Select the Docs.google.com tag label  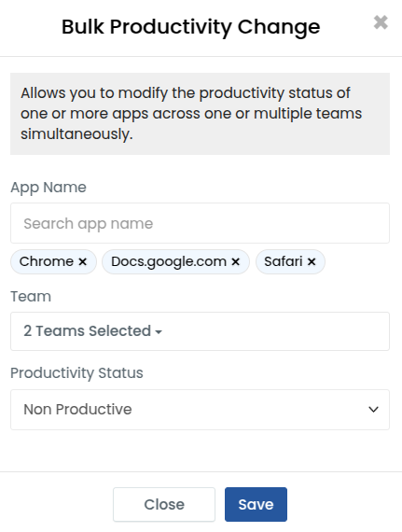click(x=169, y=261)
